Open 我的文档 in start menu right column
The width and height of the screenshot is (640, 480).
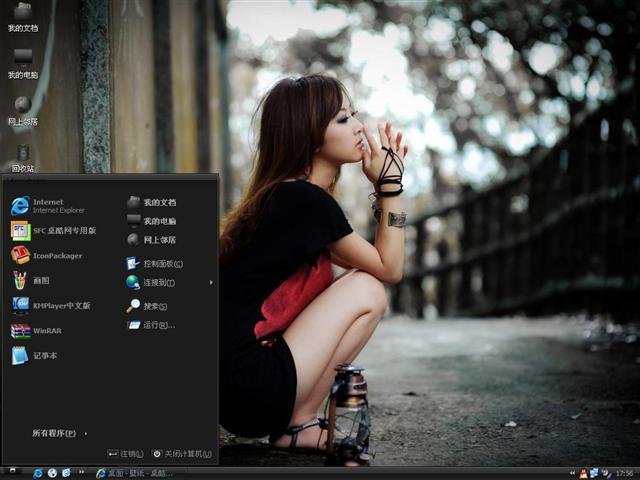pyautogui.click(x=151, y=202)
